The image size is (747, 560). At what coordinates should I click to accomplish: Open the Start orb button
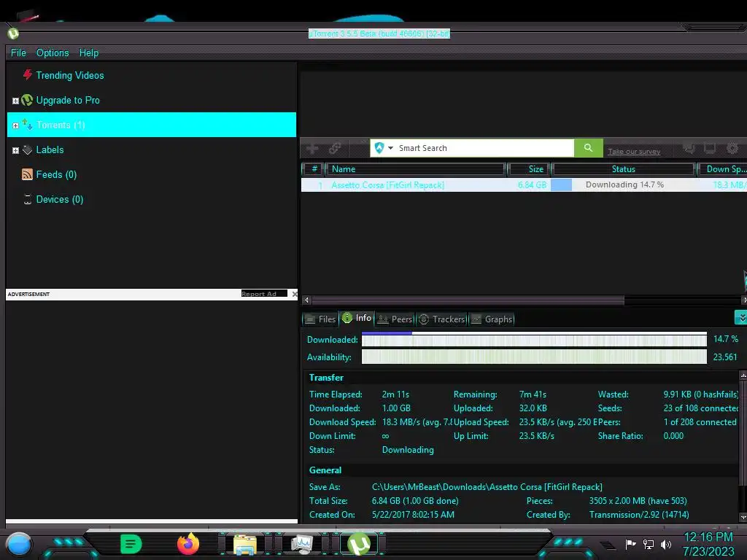pyautogui.click(x=19, y=545)
